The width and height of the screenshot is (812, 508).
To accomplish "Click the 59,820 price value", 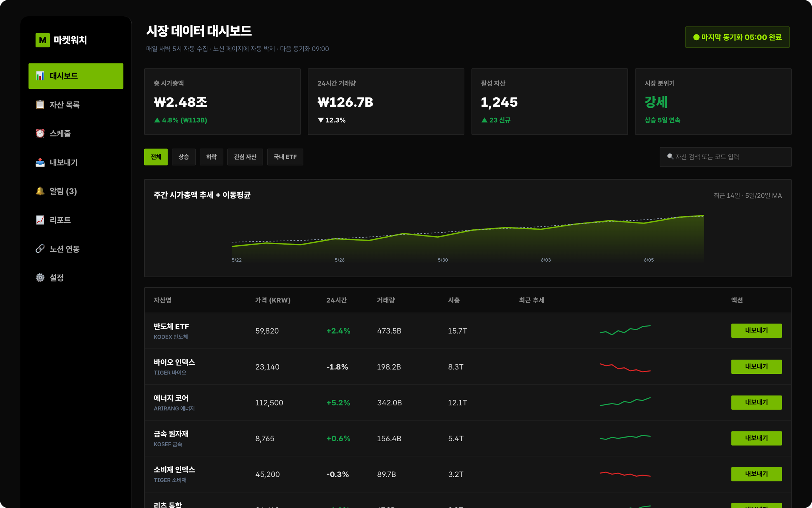I will point(267,331).
